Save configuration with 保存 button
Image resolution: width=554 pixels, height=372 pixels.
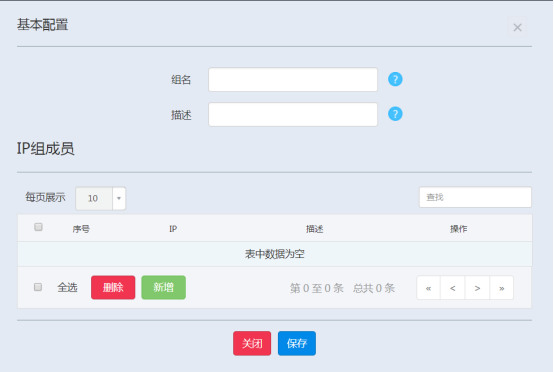point(297,343)
